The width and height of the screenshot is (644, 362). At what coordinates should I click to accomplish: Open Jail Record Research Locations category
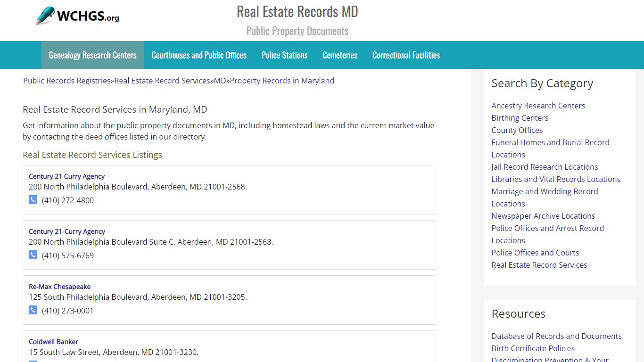click(545, 167)
